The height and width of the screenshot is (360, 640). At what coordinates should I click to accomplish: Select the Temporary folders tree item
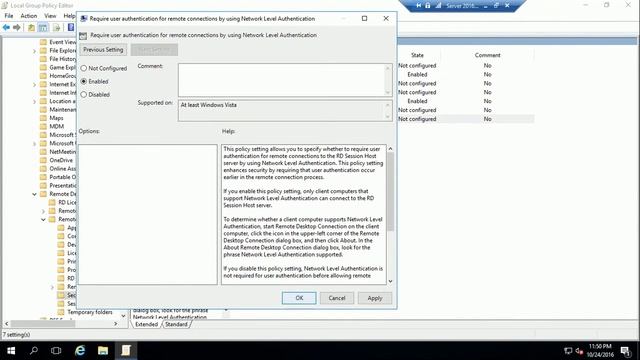(90, 312)
